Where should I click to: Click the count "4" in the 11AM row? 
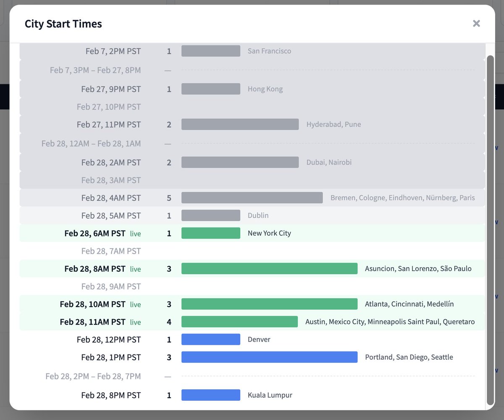point(169,322)
